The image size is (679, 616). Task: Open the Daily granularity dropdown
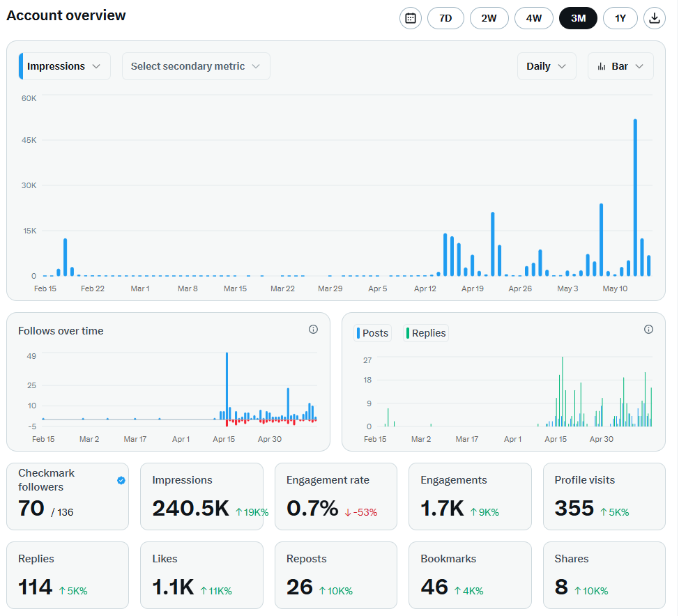[x=547, y=66]
